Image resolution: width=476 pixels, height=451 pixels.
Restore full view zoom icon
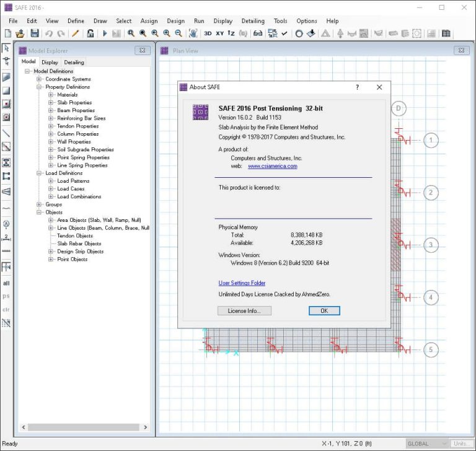pyautogui.click(x=143, y=33)
